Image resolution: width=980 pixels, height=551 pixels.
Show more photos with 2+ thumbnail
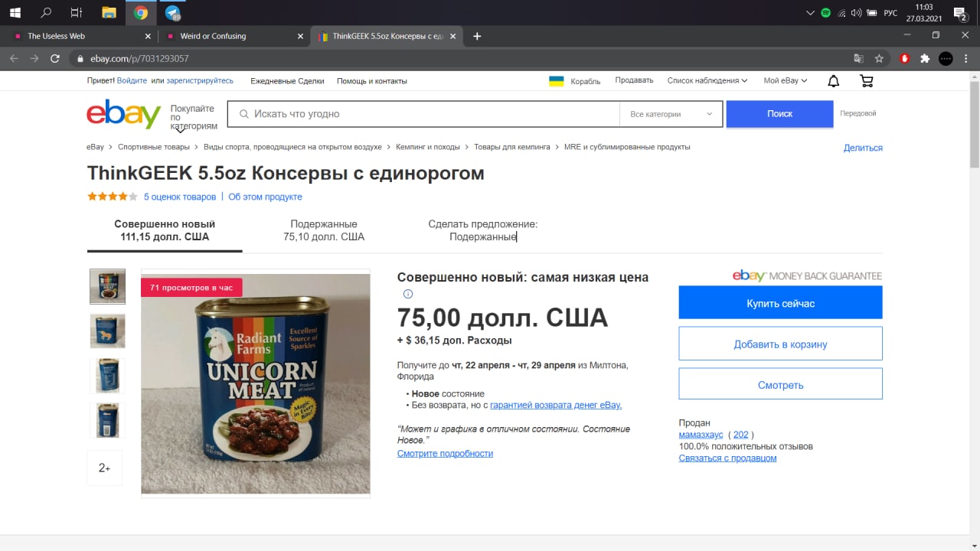pyautogui.click(x=104, y=468)
